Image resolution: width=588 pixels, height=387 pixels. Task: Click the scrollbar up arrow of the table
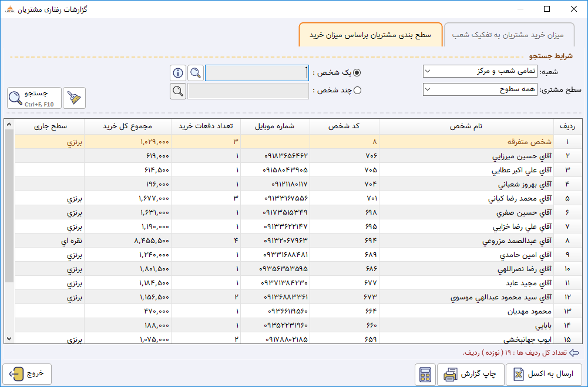coord(9,124)
